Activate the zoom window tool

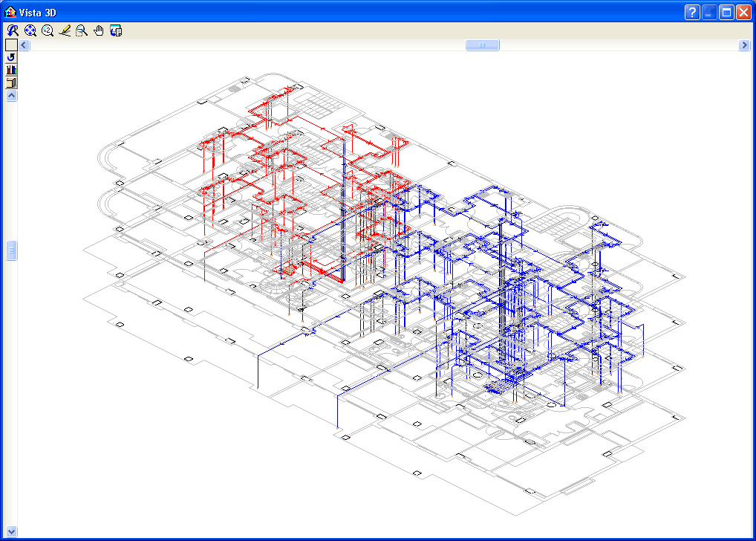(82, 30)
